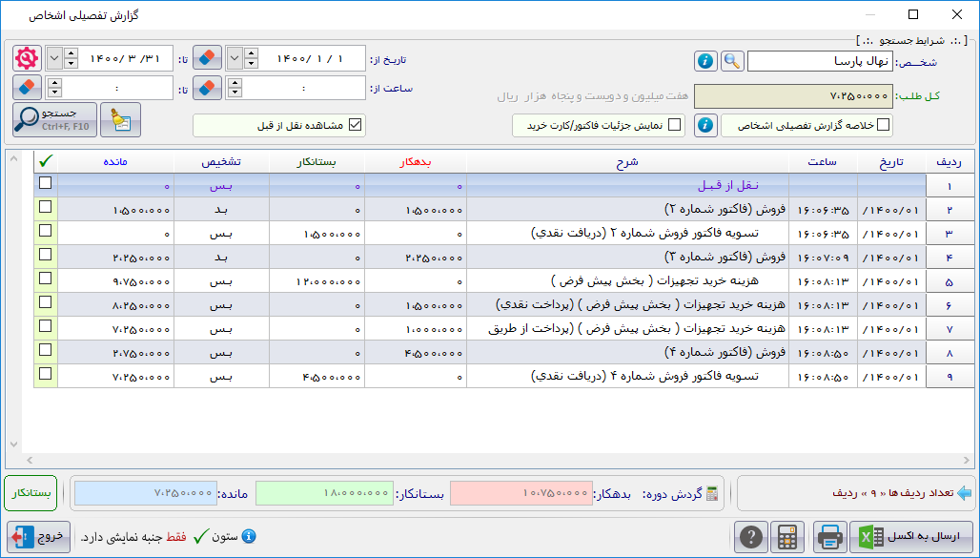Click the مانده total field at bottom

tap(146, 493)
